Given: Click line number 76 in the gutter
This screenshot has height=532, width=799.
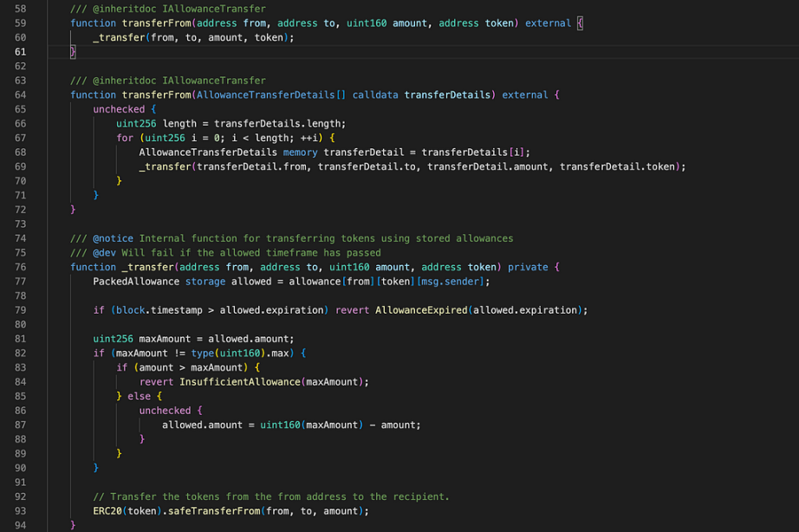Looking at the screenshot, I should 21,267.
